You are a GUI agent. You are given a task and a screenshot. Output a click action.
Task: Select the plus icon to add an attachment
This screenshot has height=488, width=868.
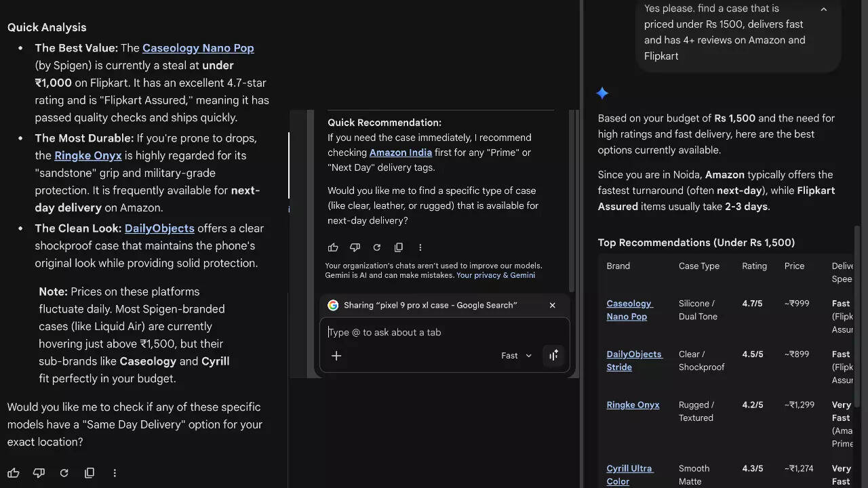[x=336, y=355]
